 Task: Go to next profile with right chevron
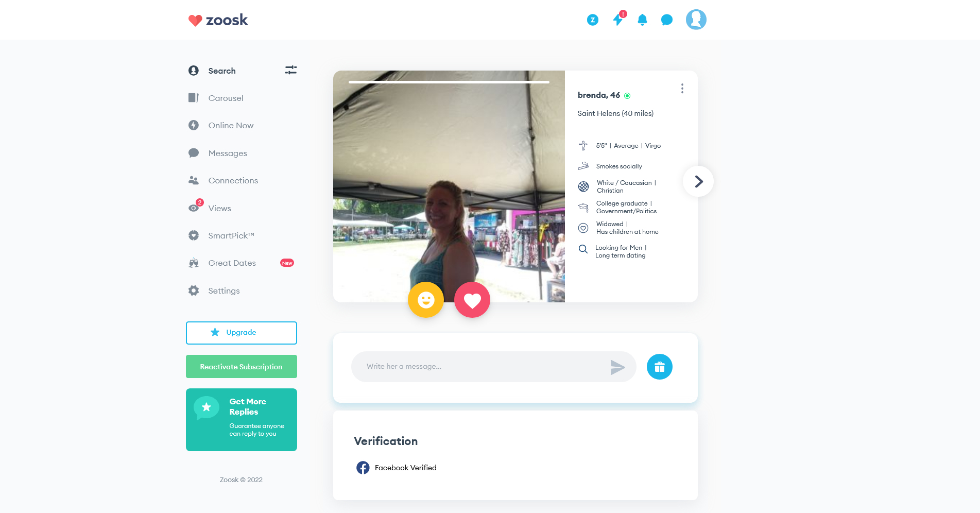tap(698, 181)
